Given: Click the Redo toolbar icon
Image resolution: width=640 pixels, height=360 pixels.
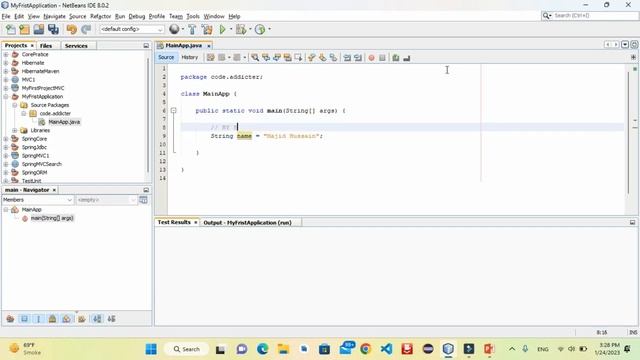Looking at the screenshot, I should pyautogui.click(x=86, y=29).
